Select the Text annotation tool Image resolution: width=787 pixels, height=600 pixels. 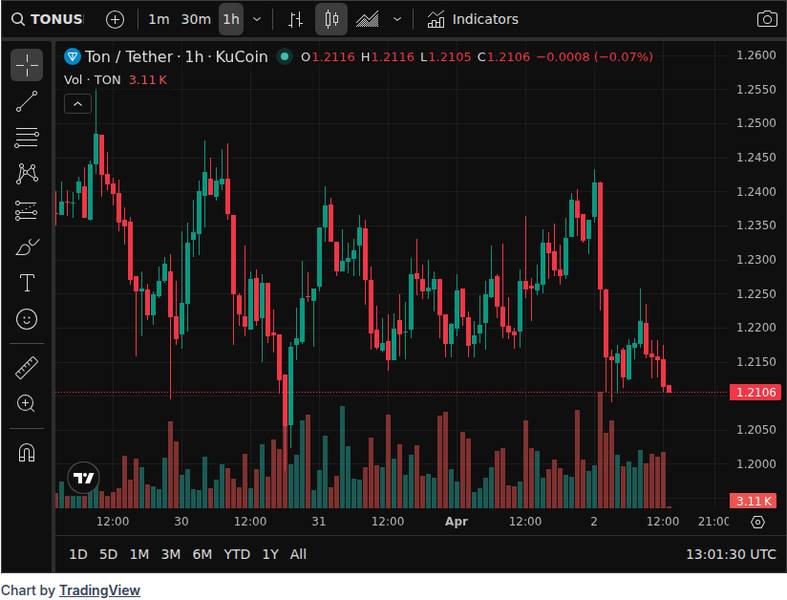[27, 283]
